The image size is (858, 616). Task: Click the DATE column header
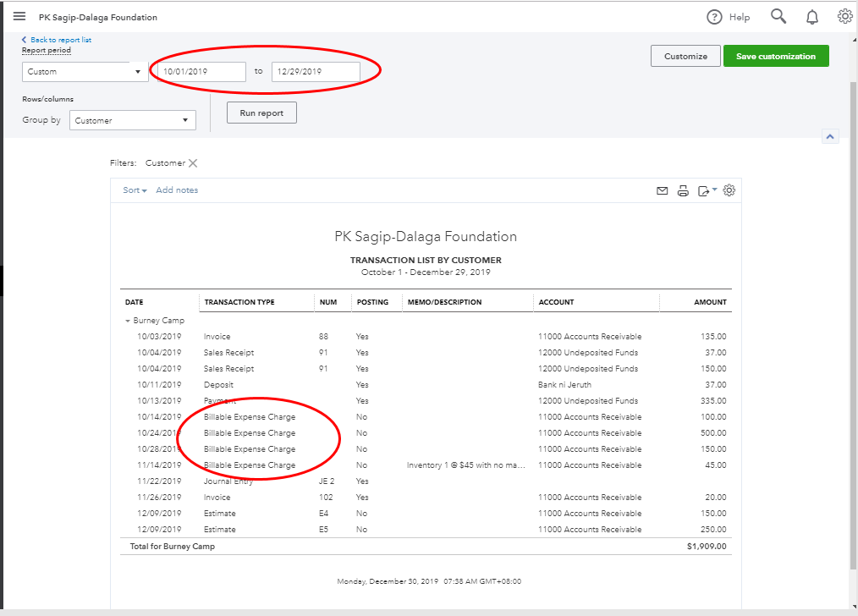[134, 302]
